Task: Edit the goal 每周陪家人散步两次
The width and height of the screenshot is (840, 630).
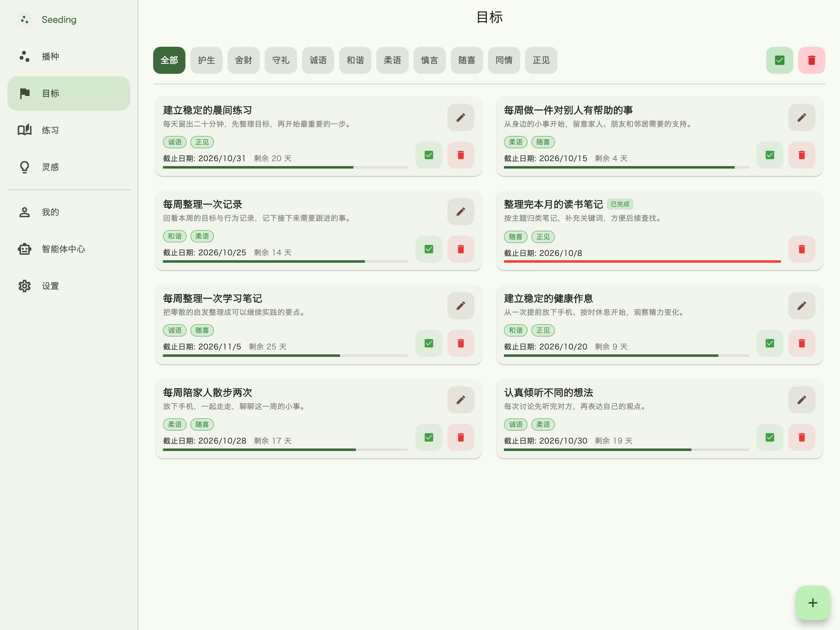Action: 460,400
